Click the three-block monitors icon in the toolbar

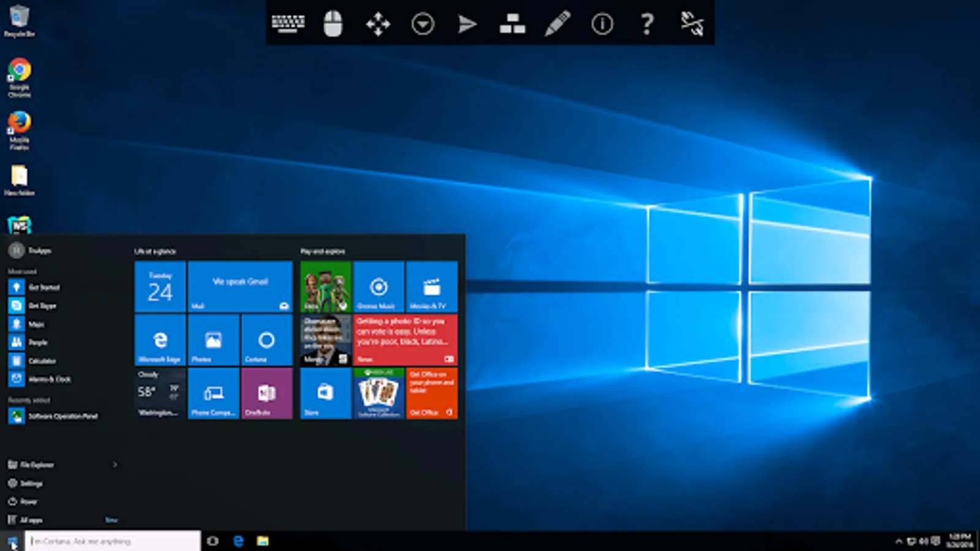(x=512, y=24)
